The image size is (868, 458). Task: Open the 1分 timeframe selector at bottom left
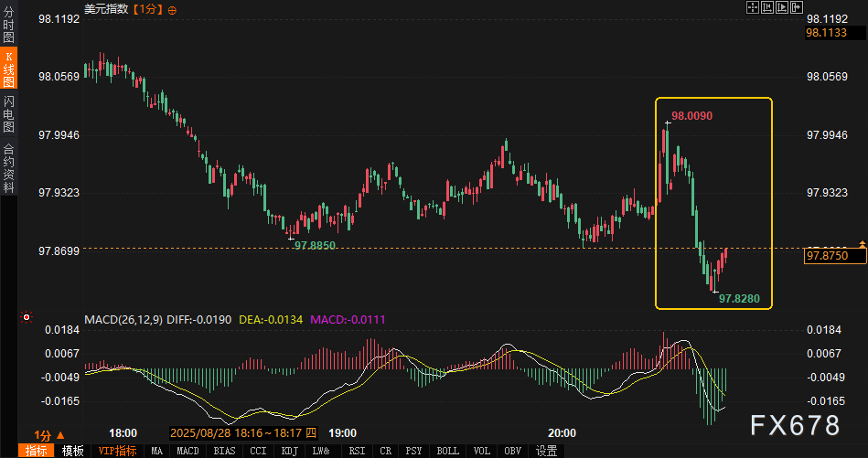[x=48, y=434]
